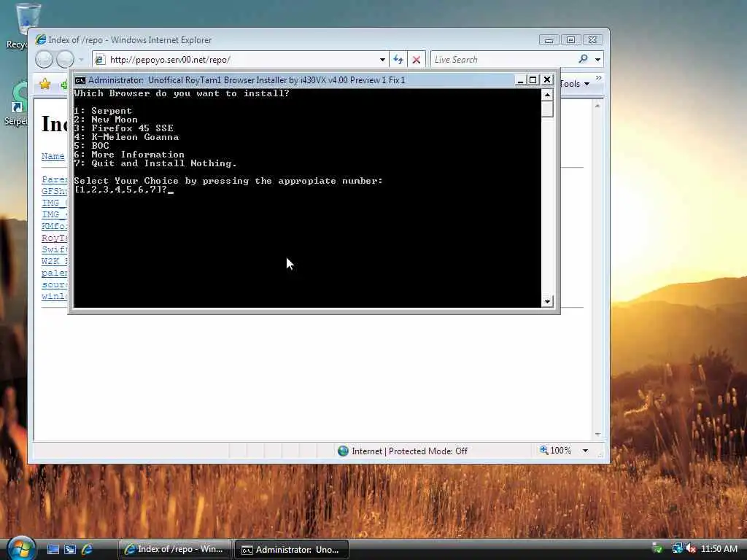The width and height of the screenshot is (747, 560).
Task: Click the 100% zoom level button
Action: [x=555, y=451]
